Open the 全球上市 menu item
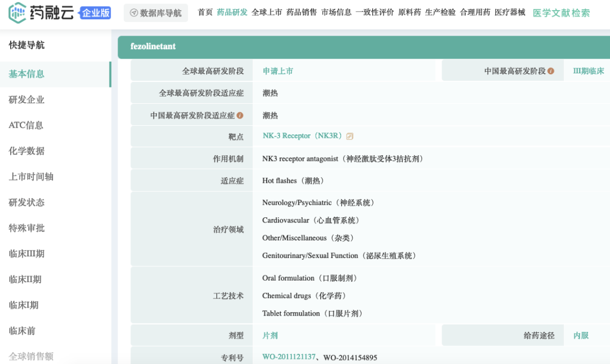This screenshot has height=364, width=610. 267,12
